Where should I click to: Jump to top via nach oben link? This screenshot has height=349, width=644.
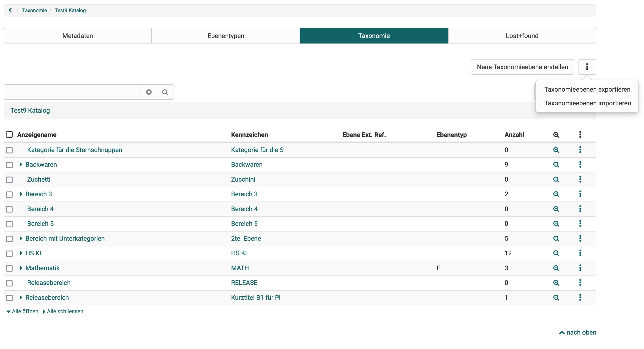point(578,333)
